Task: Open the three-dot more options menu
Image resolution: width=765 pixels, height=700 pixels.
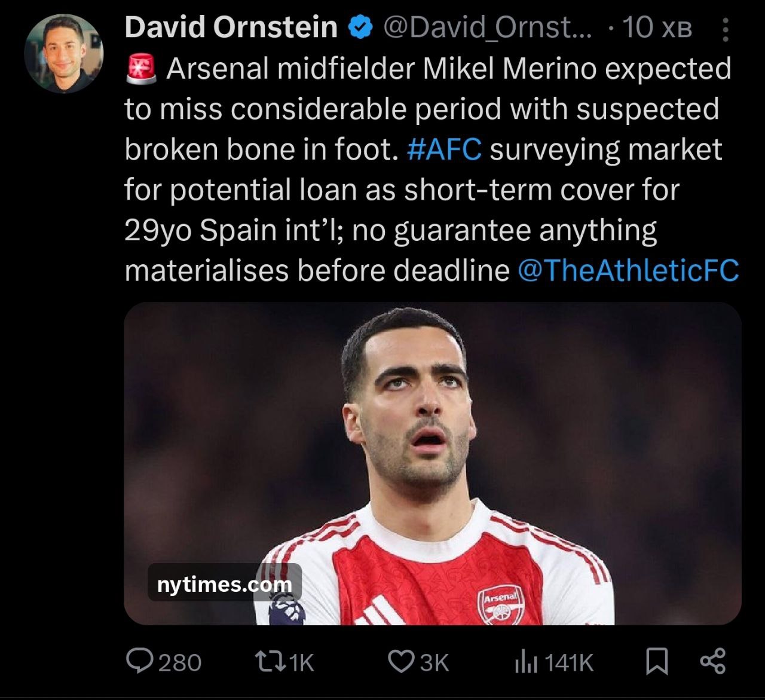Action: [x=726, y=29]
